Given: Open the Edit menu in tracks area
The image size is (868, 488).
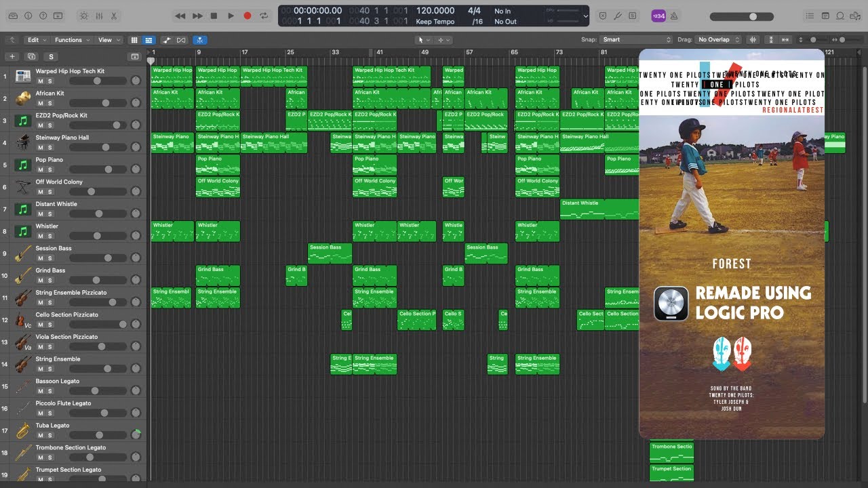Looking at the screenshot, I should (x=36, y=40).
